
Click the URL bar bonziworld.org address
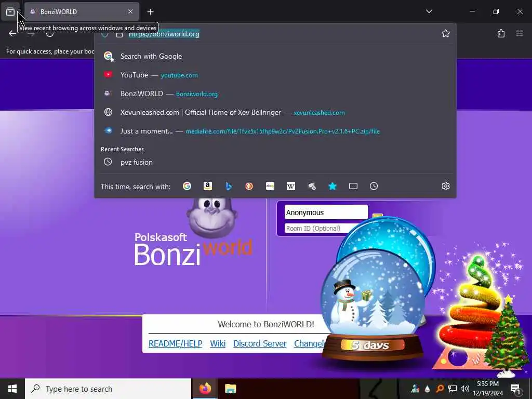point(164,34)
